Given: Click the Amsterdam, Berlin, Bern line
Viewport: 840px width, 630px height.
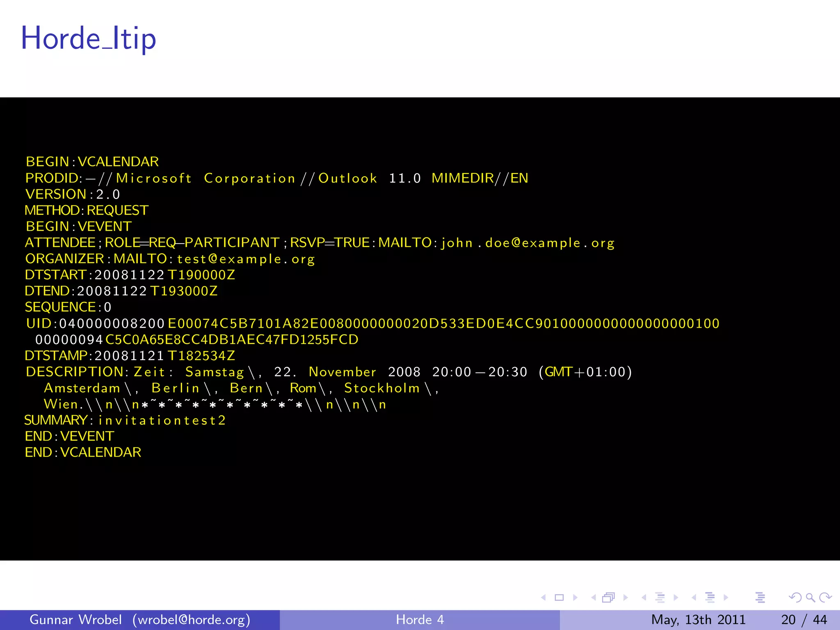Looking at the screenshot, I should (x=242, y=388).
